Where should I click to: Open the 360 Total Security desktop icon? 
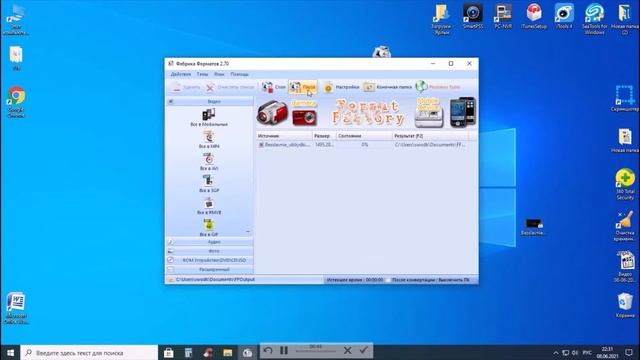(625, 184)
